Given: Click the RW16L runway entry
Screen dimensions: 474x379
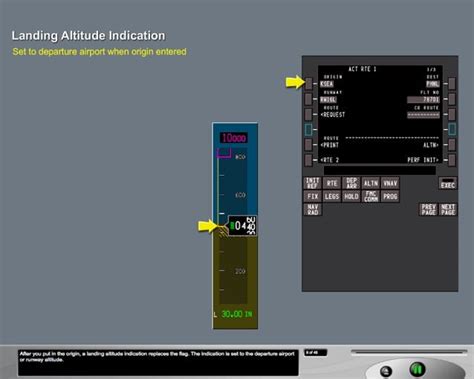Looking at the screenshot, I should [x=328, y=100].
